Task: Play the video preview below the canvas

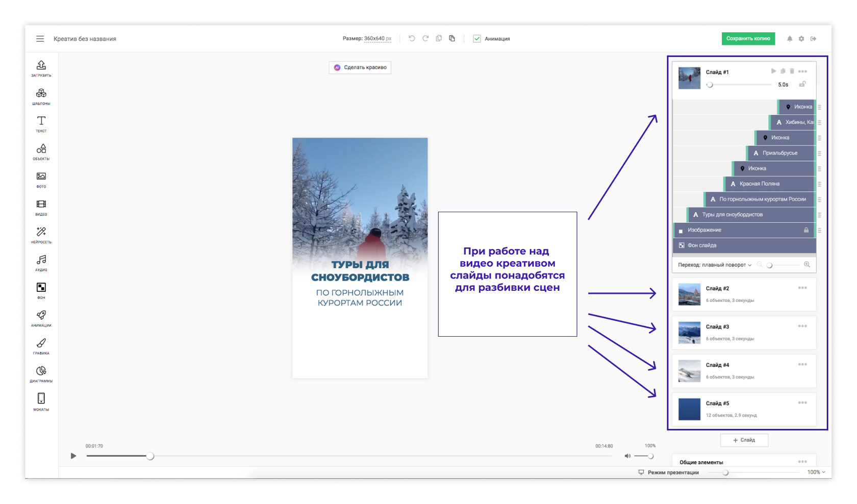Action: pyautogui.click(x=73, y=456)
